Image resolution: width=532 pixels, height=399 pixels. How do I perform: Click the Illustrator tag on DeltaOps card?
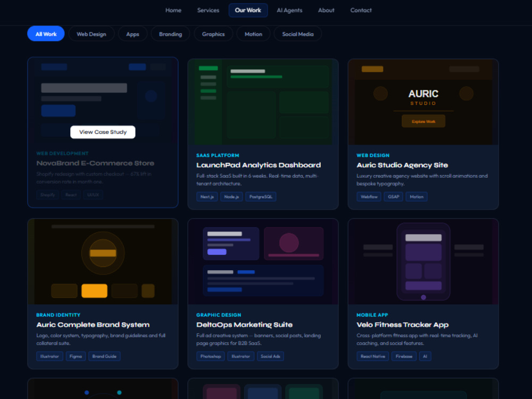[x=240, y=356]
